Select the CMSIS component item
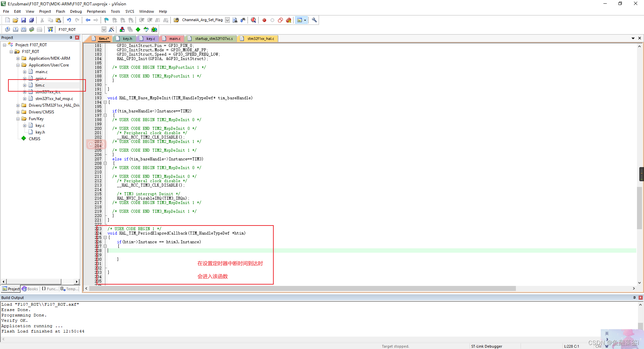644x349 pixels. [x=34, y=139]
